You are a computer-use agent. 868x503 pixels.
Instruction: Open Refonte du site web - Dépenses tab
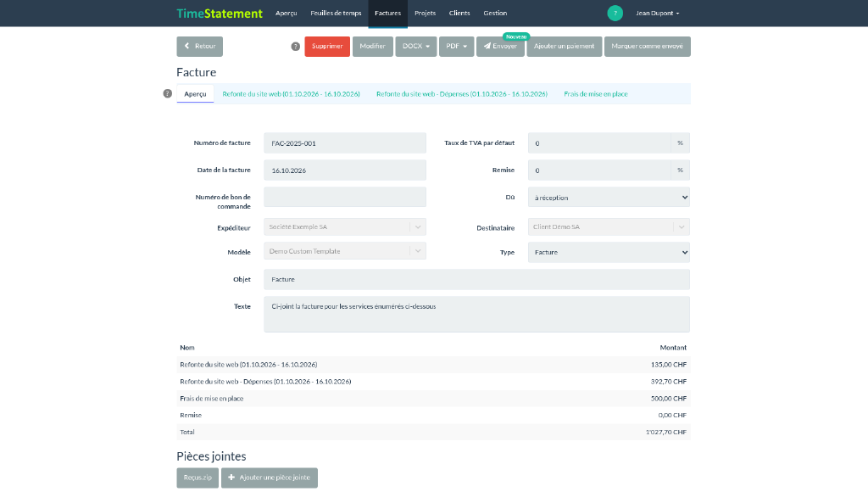point(462,94)
